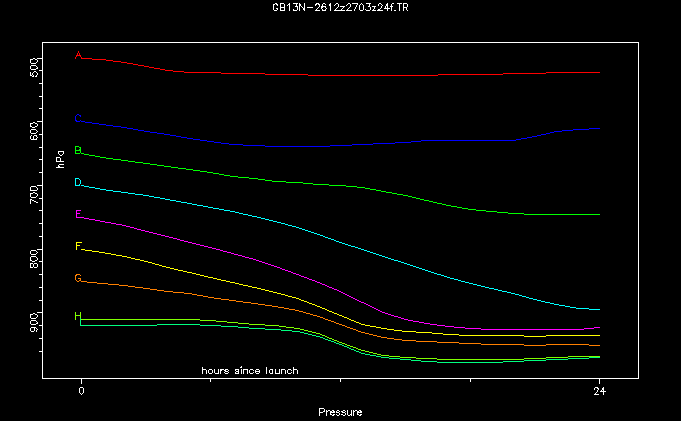Click the cyan trajectory label D
This screenshot has height=421, width=681.
pyautogui.click(x=78, y=182)
